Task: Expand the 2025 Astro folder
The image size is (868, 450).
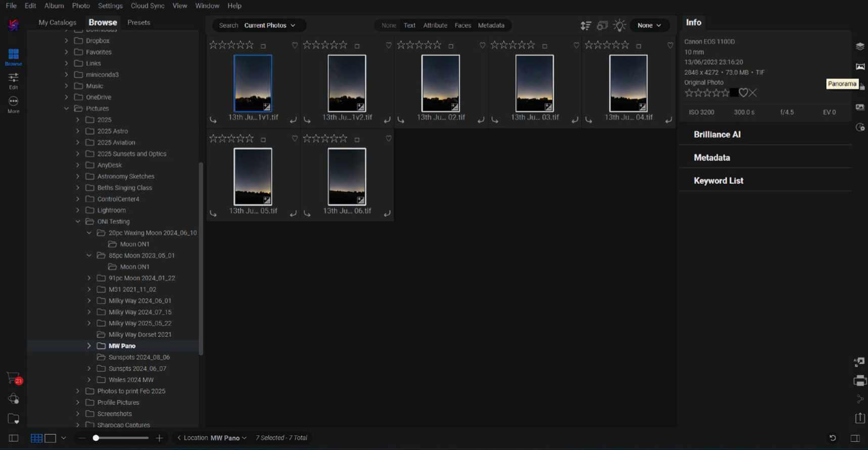Action: point(78,131)
